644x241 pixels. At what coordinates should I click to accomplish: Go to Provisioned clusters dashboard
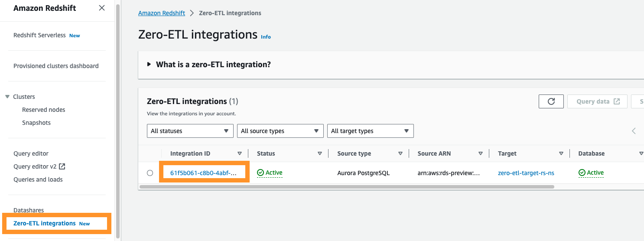(56, 66)
